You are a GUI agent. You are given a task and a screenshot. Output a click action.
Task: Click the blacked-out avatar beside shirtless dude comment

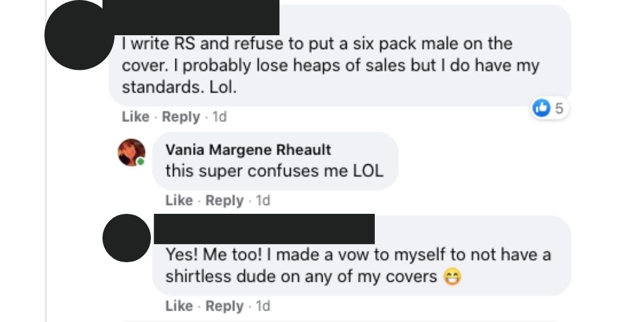click(126, 238)
